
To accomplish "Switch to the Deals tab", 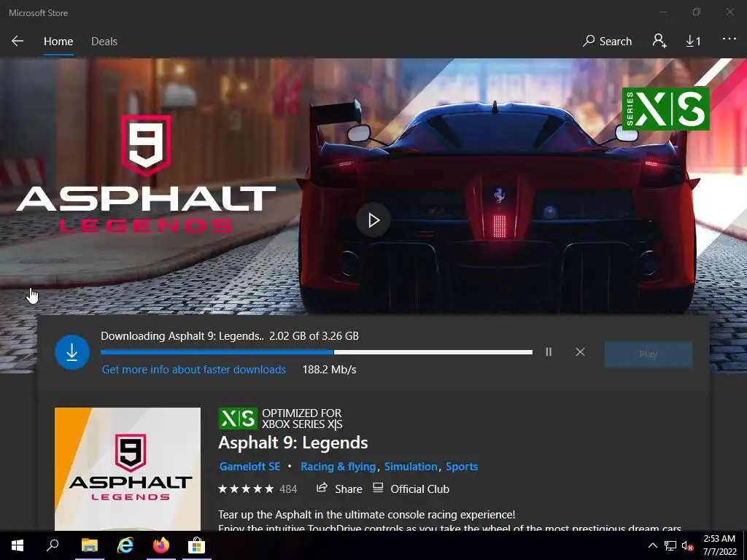I will [x=104, y=42].
